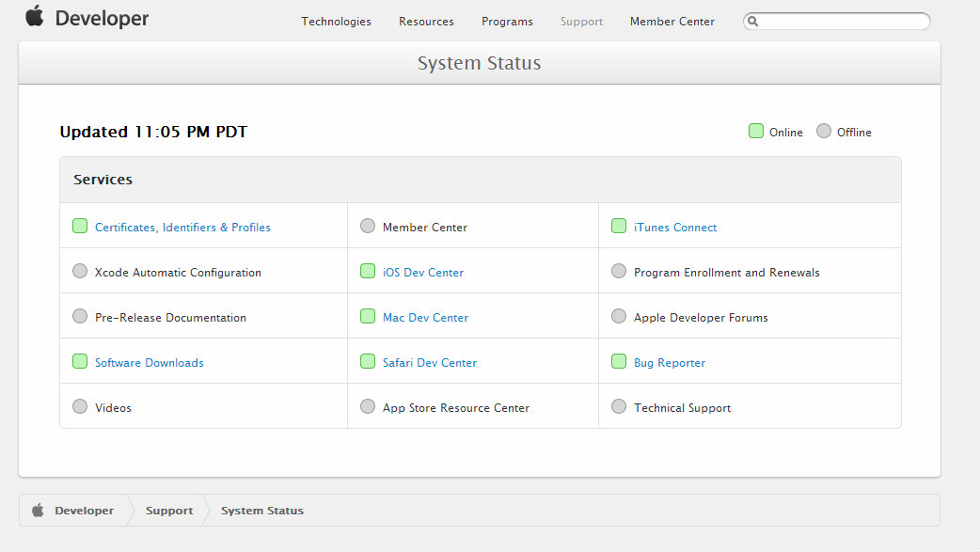Open the iOS Dev Center link
The height and width of the screenshot is (552, 980).
(x=423, y=273)
